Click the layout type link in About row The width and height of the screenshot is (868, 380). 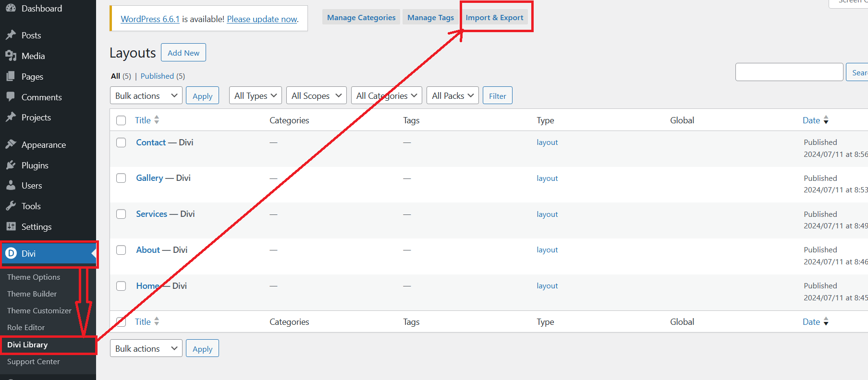547,249
